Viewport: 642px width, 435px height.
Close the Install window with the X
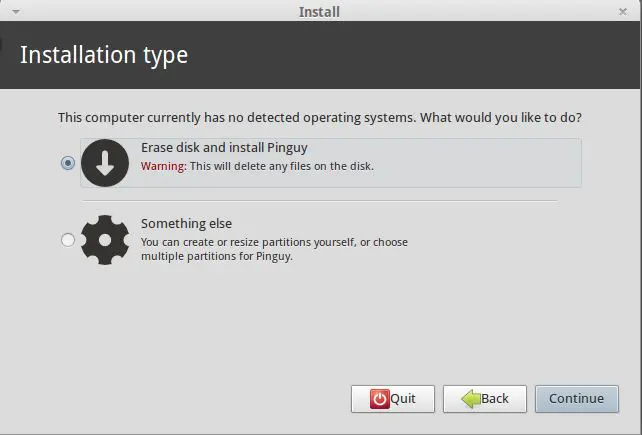point(623,12)
